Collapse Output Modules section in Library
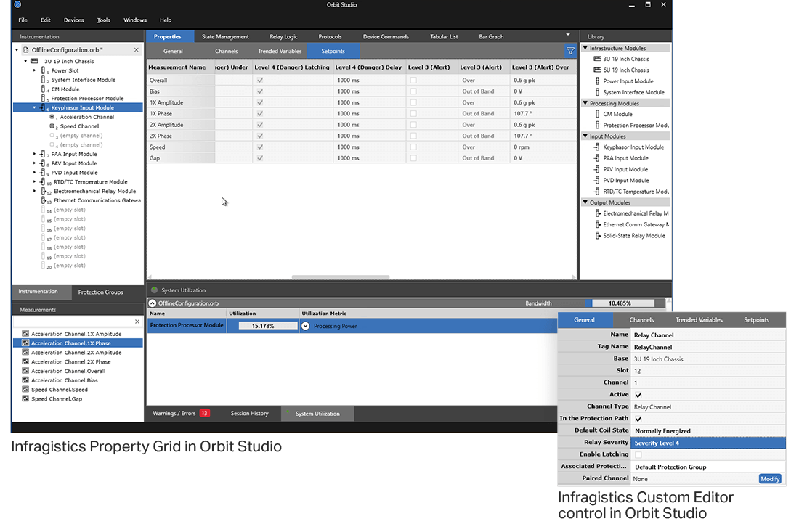 (x=585, y=202)
